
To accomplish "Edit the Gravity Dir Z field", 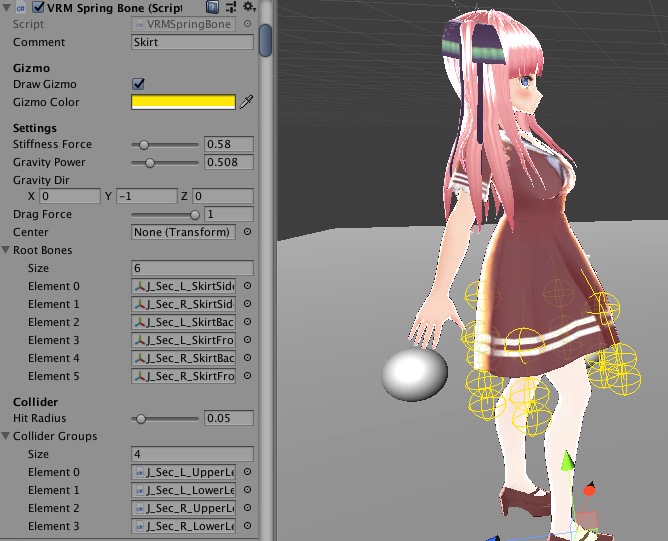I will pyautogui.click(x=223, y=196).
